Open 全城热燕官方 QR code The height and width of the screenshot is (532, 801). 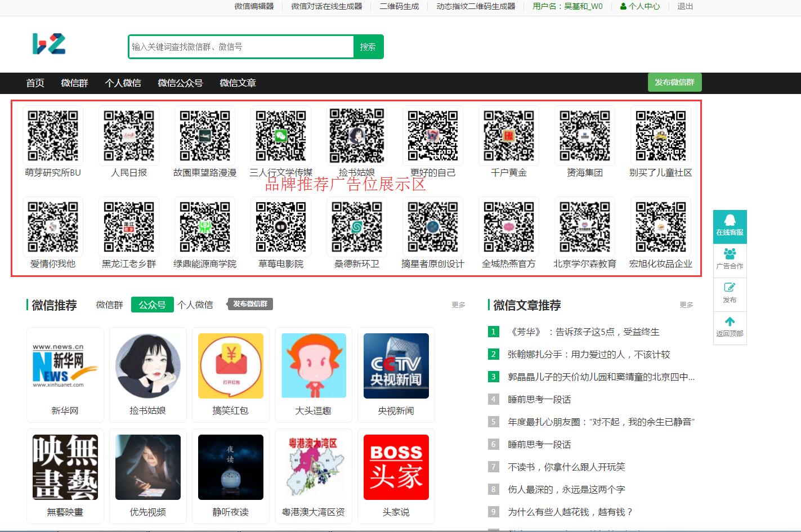click(x=509, y=227)
